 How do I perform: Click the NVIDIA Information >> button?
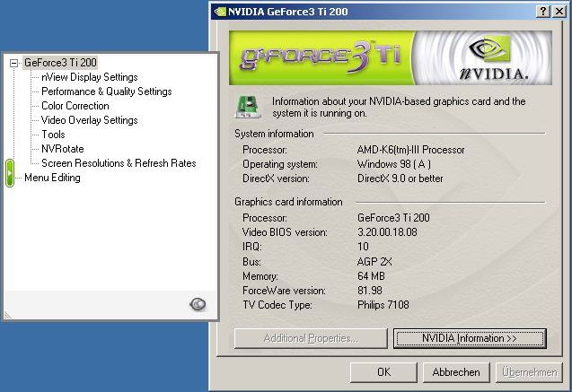click(470, 338)
